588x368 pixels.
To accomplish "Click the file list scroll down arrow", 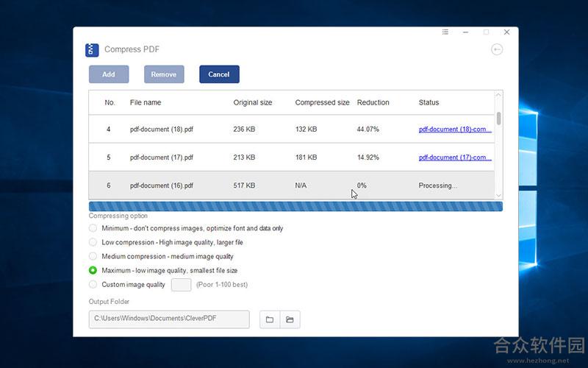I will pos(498,195).
